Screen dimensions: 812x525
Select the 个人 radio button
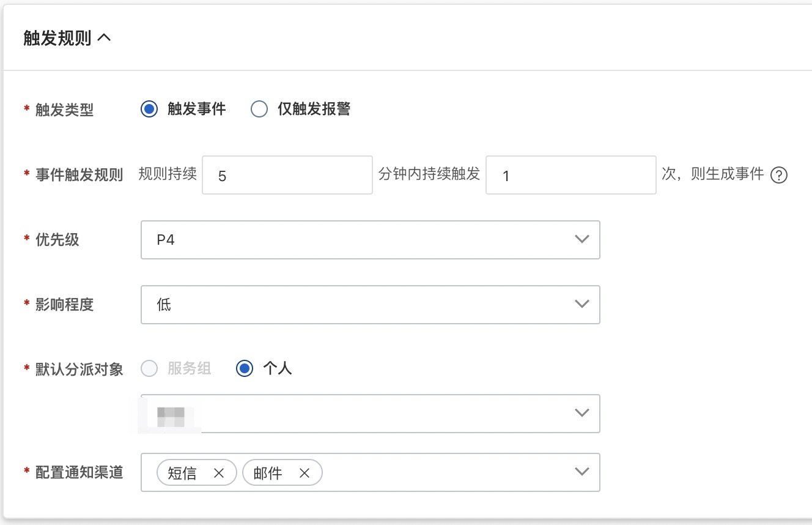tap(244, 368)
